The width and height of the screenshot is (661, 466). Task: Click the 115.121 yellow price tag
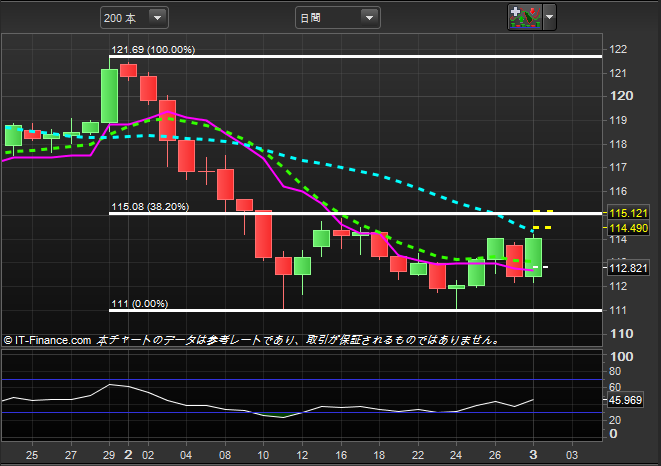[x=628, y=213]
